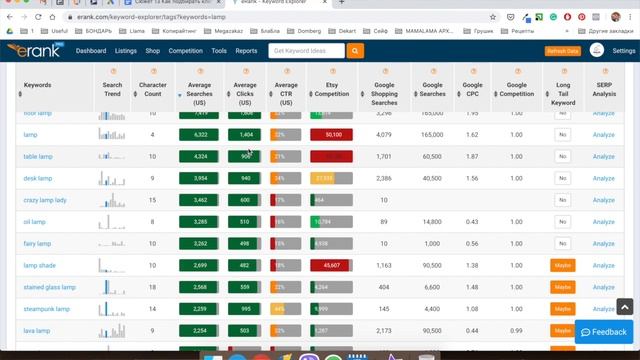The image size is (640, 360).
Task: Sort by the Keywords column
Action: [20, 94]
